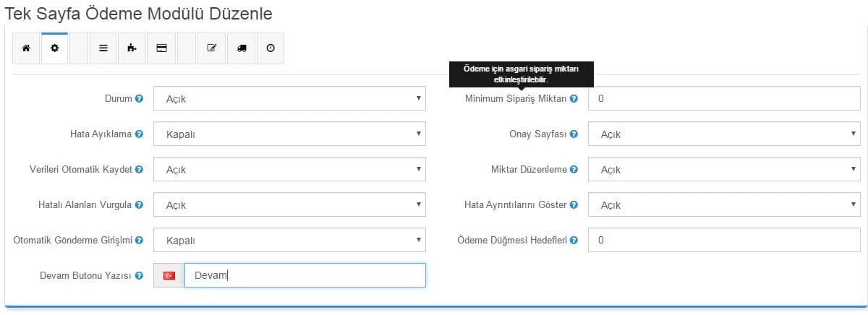Expand Verileri Otomatik Kaydet dropdown

[289, 169]
